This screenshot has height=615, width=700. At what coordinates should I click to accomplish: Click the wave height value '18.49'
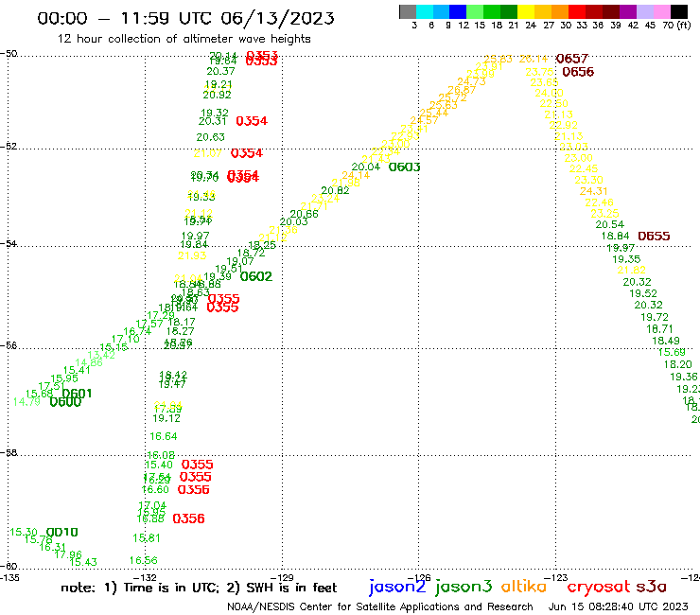[x=666, y=341]
